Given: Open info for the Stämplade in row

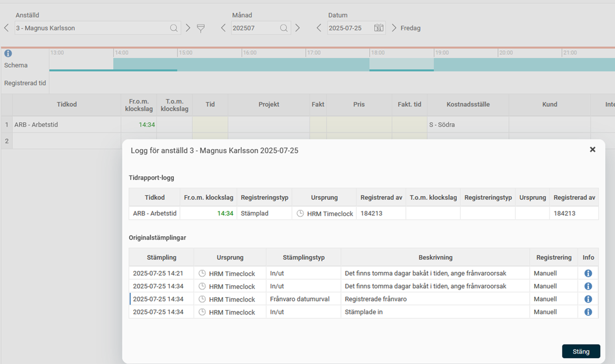Looking at the screenshot, I should pos(588,312).
